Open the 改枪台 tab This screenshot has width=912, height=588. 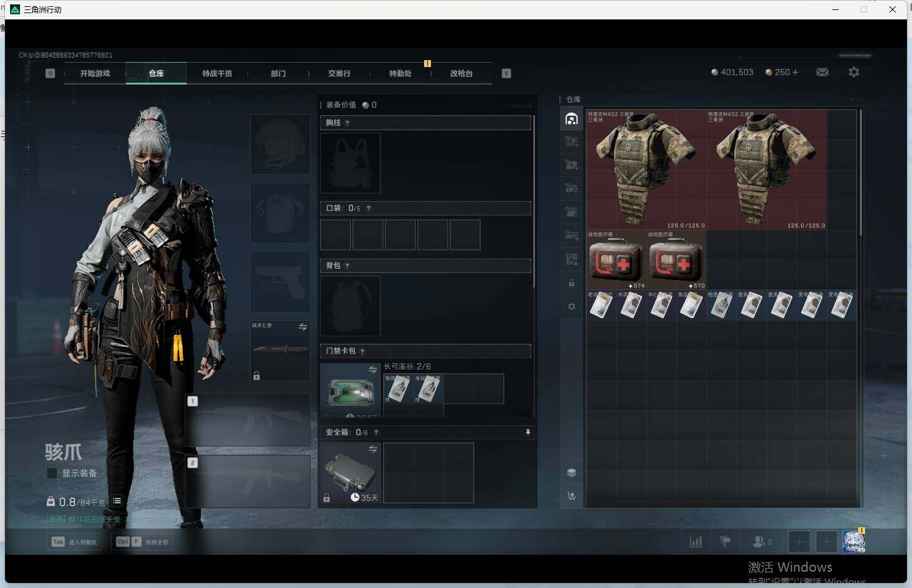tap(461, 73)
